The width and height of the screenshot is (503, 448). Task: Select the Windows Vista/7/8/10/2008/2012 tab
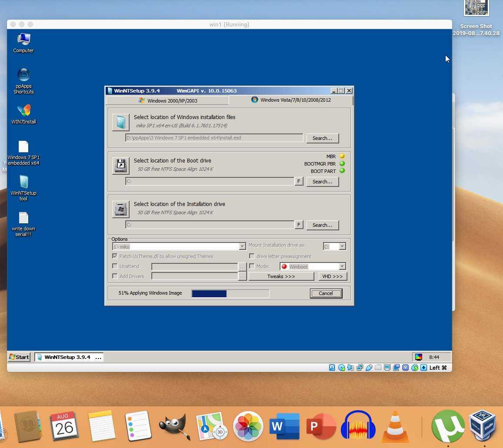[291, 100]
